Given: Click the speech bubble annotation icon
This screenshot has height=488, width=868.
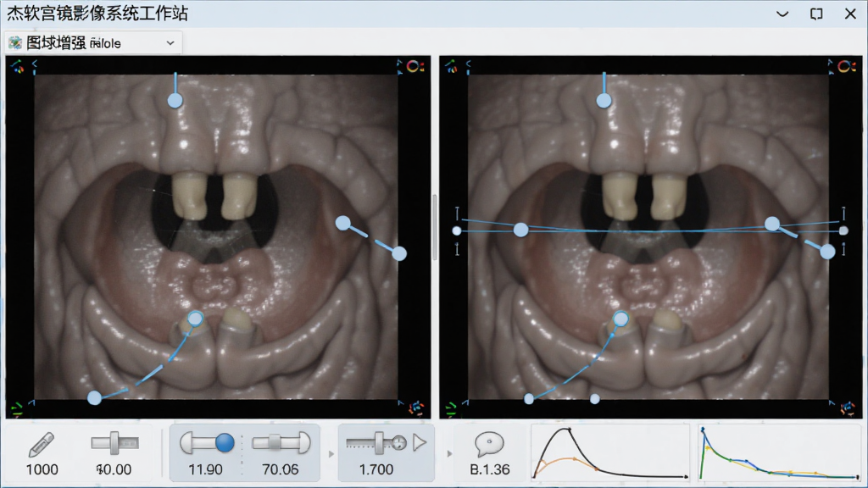Looking at the screenshot, I should pyautogui.click(x=489, y=444).
